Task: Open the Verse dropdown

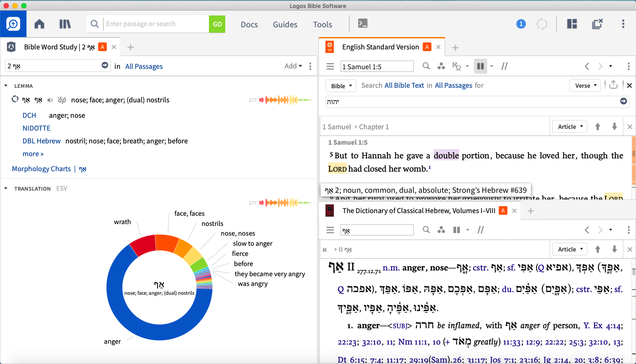Action: click(x=586, y=86)
